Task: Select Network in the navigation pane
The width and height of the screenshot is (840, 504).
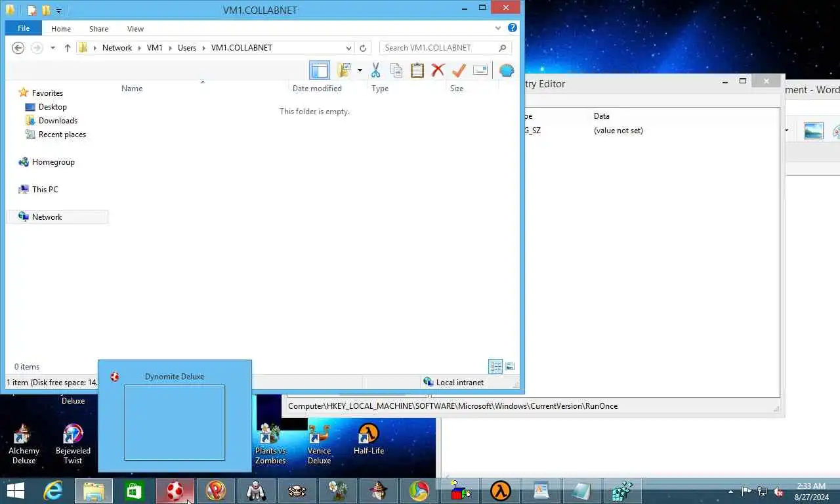Action: 47,217
